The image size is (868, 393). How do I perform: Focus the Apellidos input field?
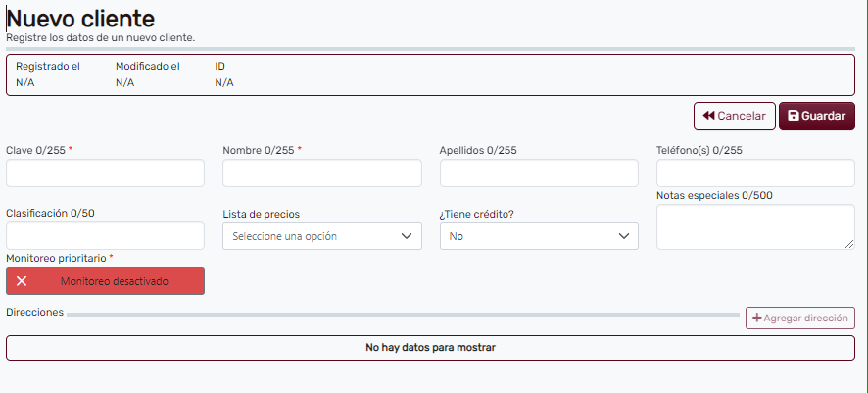pyautogui.click(x=539, y=173)
